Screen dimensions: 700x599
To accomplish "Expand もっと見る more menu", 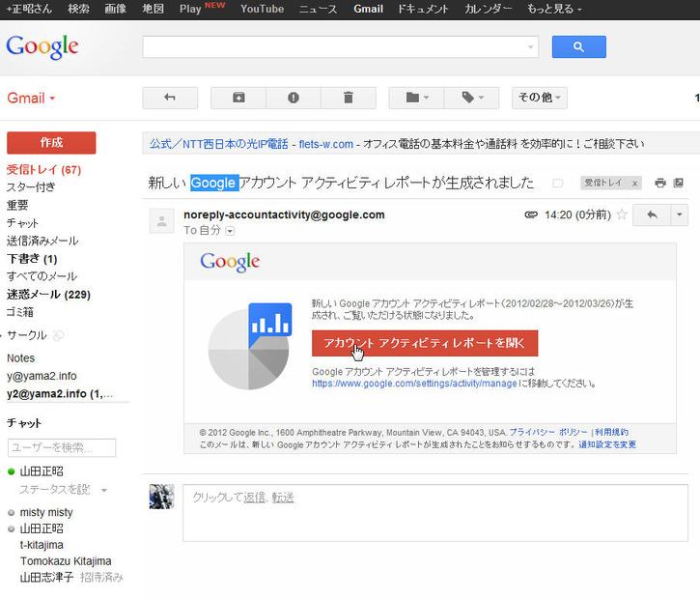I will 554,9.
